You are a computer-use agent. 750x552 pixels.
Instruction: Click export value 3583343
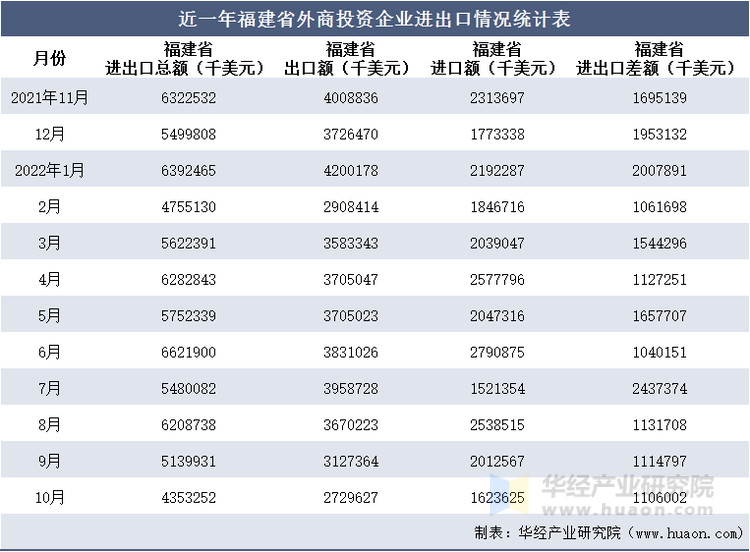pyautogui.click(x=351, y=243)
